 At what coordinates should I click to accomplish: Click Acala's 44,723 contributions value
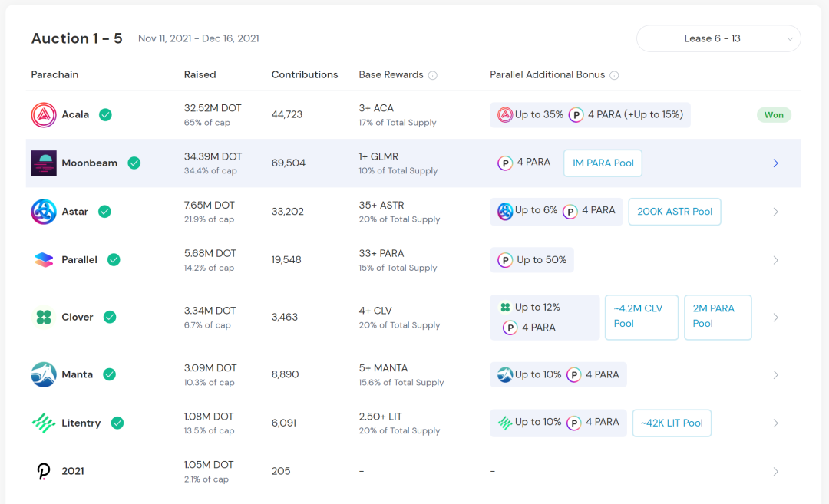(286, 114)
